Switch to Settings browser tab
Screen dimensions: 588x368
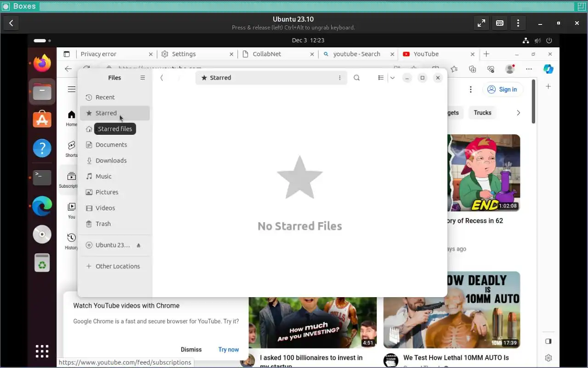click(198, 54)
